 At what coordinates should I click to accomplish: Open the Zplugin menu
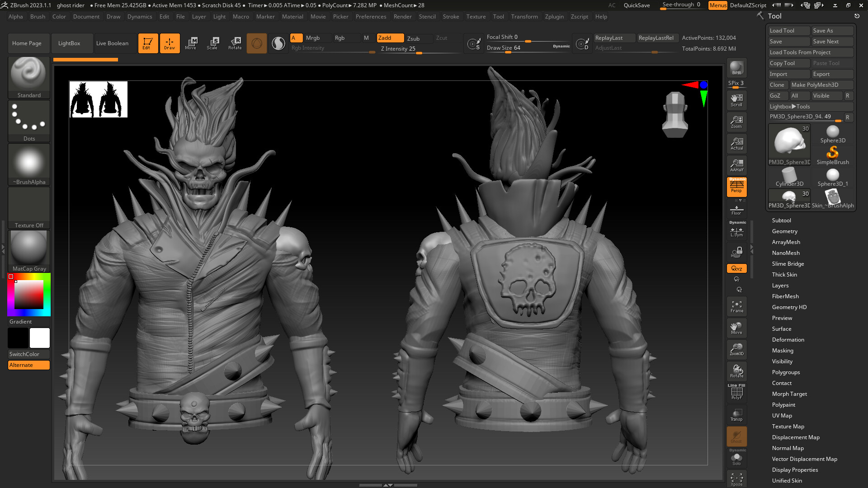click(x=555, y=17)
